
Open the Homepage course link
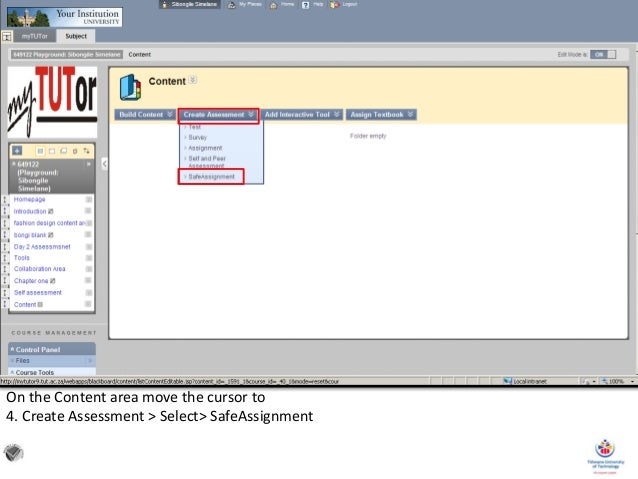29,199
